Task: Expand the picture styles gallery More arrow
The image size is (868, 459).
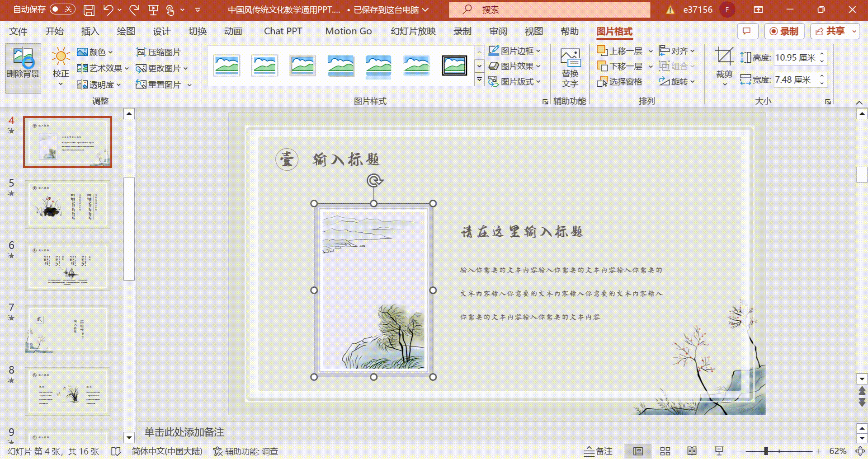Action: tap(479, 80)
